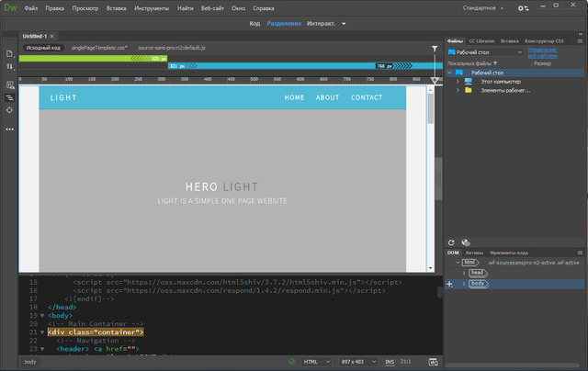Open the singlePageTemplate.css related file
Screen dimensions: 588x371
[x=99, y=46]
